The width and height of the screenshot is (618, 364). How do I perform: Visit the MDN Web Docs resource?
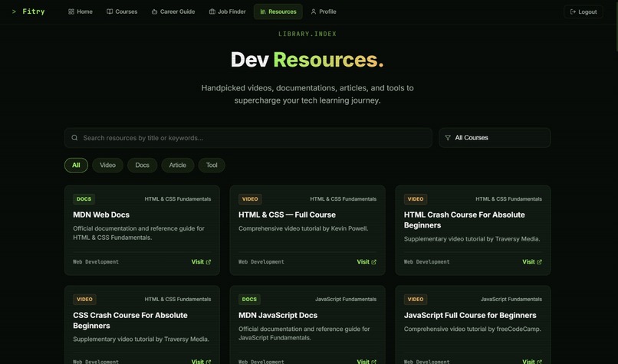(x=201, y=261)
